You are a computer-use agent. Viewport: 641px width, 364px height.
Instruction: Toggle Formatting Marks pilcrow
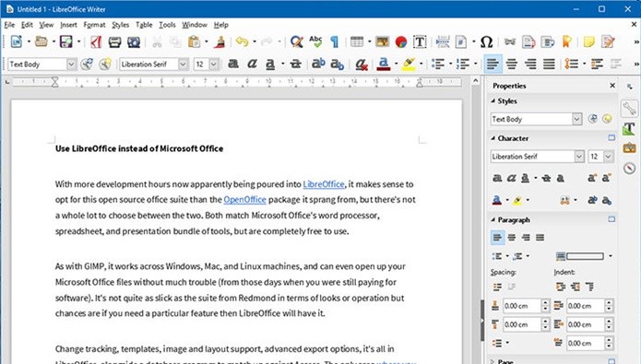click(335, 41)
